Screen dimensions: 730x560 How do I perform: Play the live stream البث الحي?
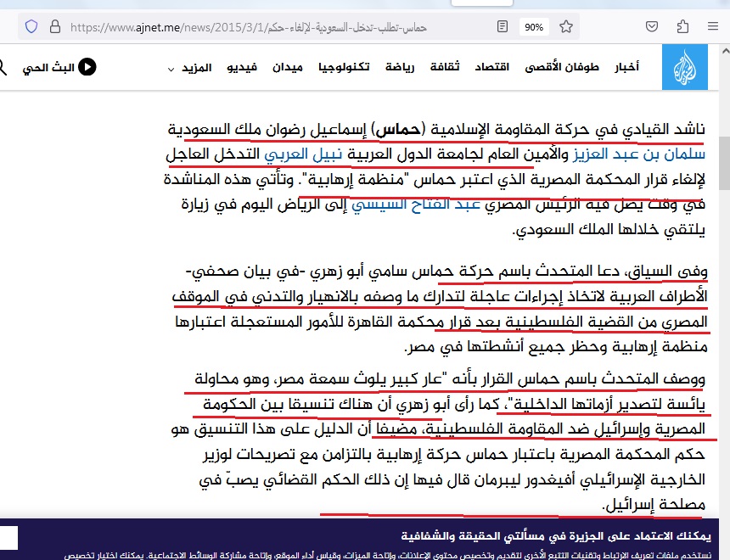[59, 68]
